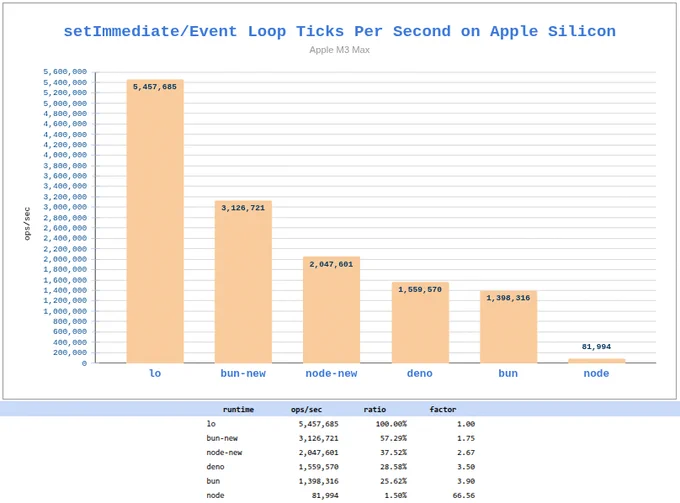Click the 3.50 factor cell

coord(466,467)
